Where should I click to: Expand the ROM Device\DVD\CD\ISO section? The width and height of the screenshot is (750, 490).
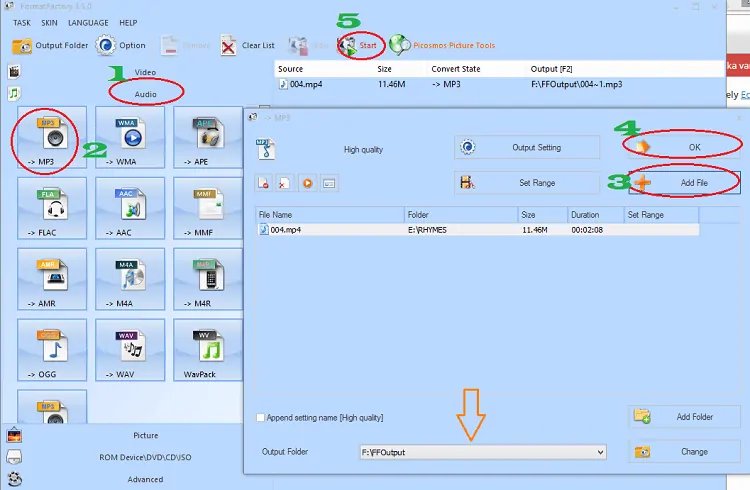tap(146, 457)
